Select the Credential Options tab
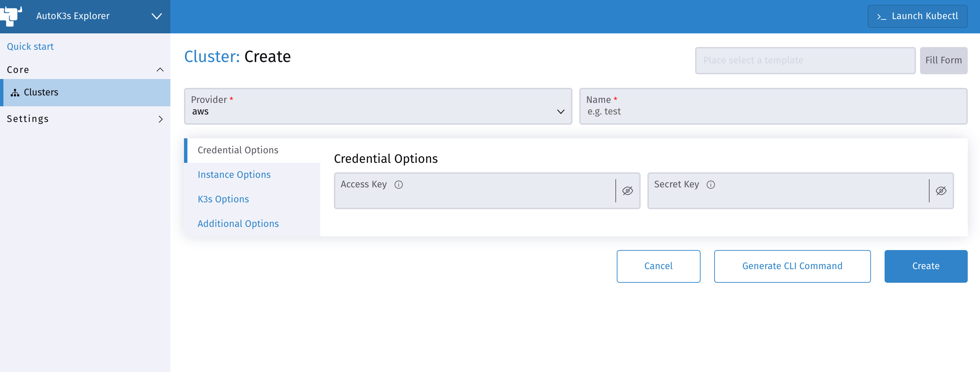Viewport: 980px width, 372px height. coord(238,150)
